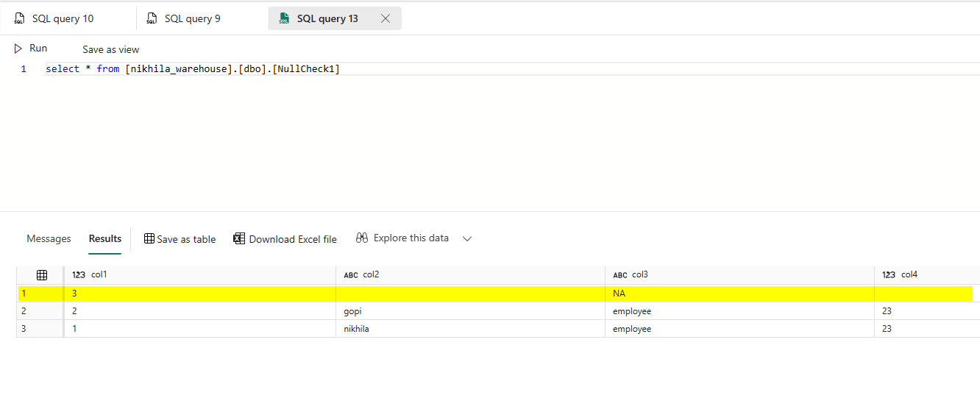The width and height of the screenshot is (980, 398).
Task: Open the Messages tab
Action: [x=49, y=238]
